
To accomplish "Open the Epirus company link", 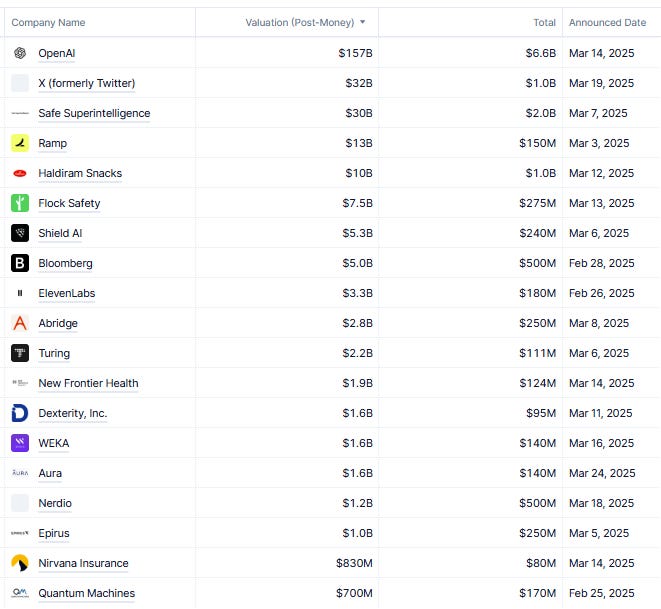I will point(54,533).
